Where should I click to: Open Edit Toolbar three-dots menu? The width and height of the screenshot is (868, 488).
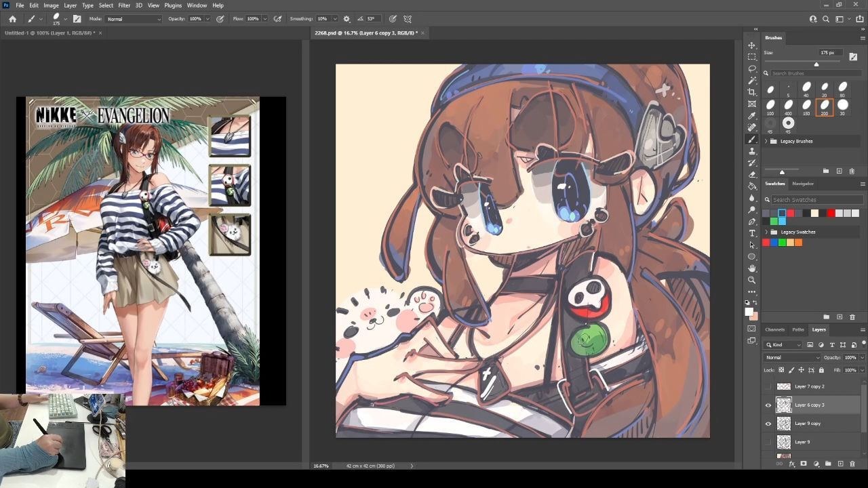[x=751, y=292]
